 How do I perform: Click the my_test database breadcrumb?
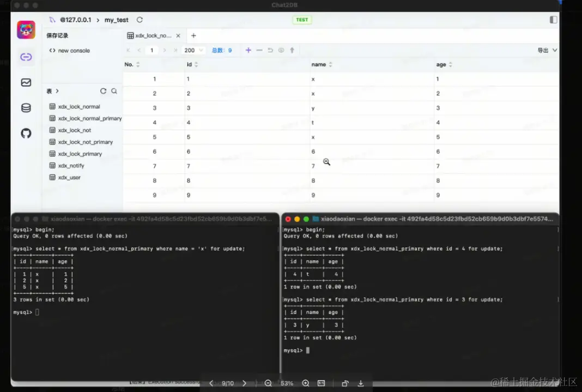tap(116, 20)
